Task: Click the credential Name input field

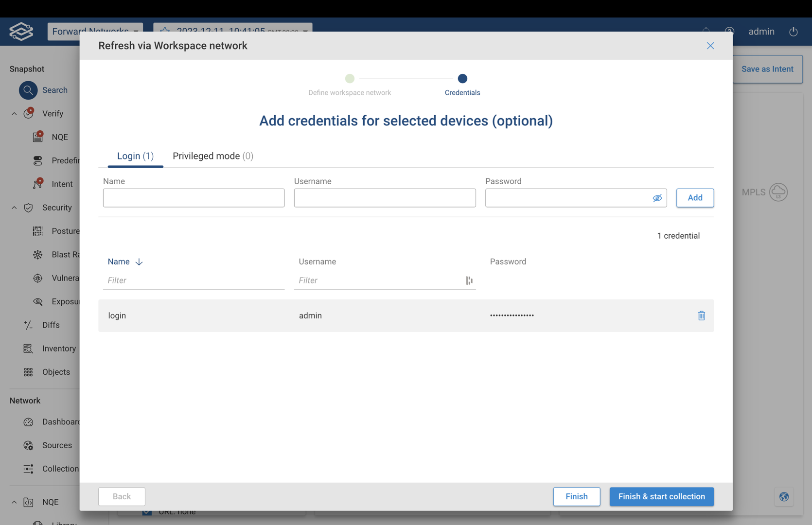Action: pyautogui.click(x=194, y=198)
